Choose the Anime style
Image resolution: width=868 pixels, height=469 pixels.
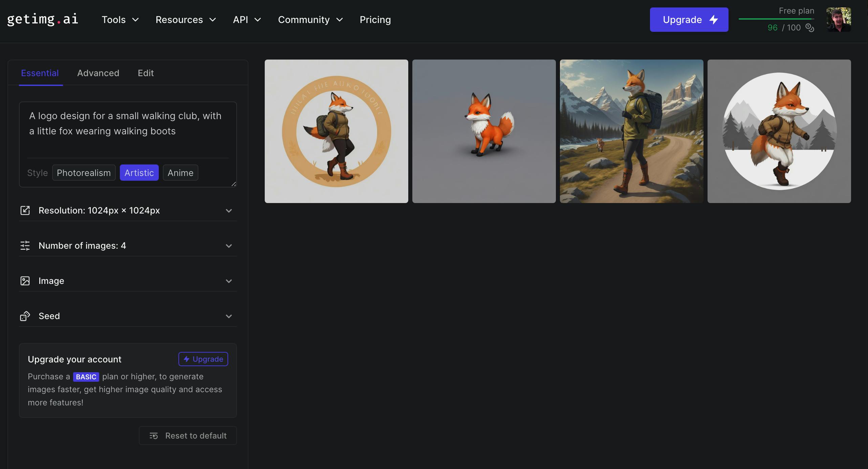180,173
